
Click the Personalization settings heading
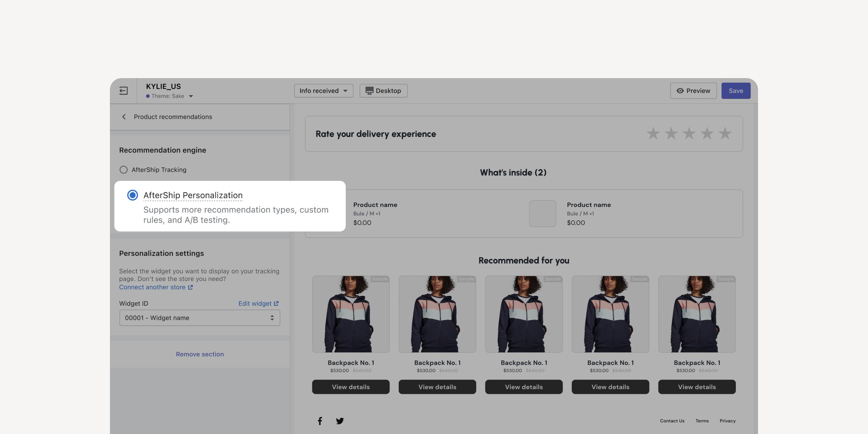pyautogui.click(x=161, y=253)
